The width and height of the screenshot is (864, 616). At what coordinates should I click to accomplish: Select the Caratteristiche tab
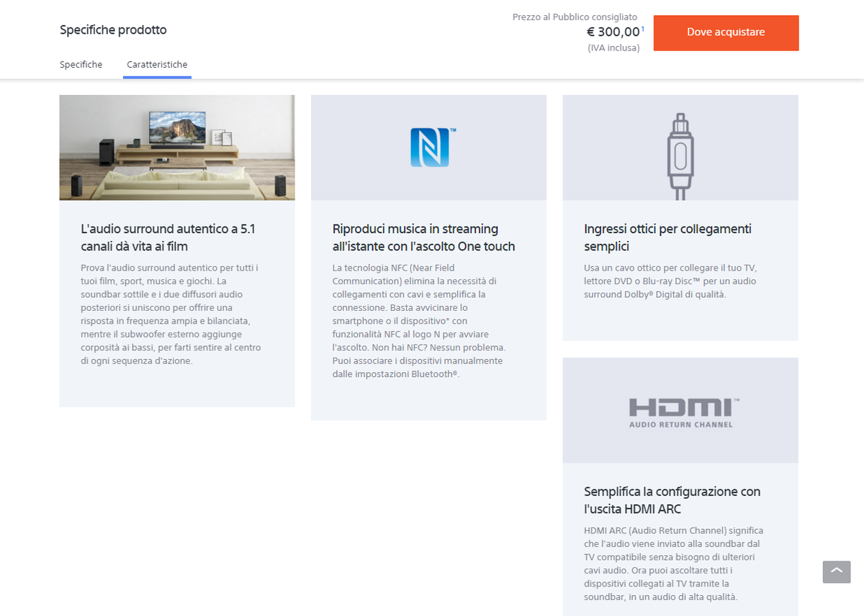157,65
